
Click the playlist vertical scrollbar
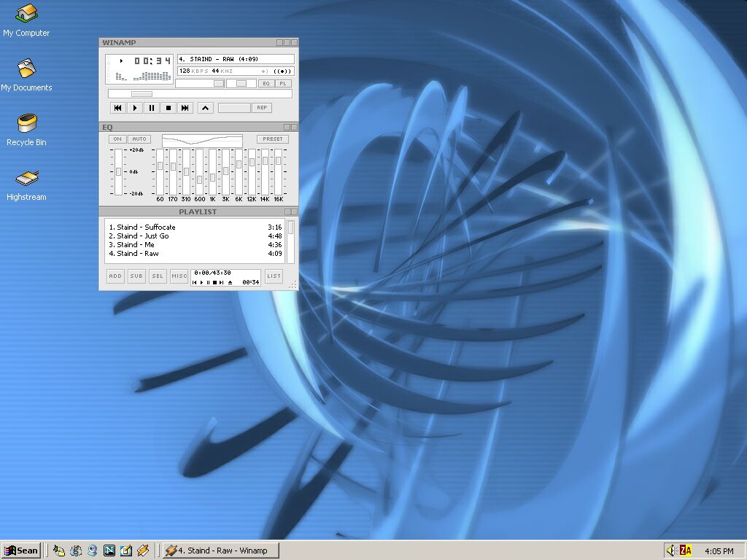pyautogui.click(x=290, y=241)
